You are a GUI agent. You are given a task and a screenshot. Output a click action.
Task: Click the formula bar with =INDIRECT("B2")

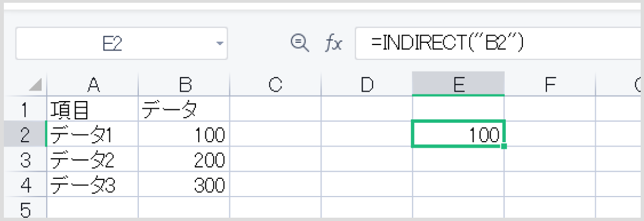[500, 43]
